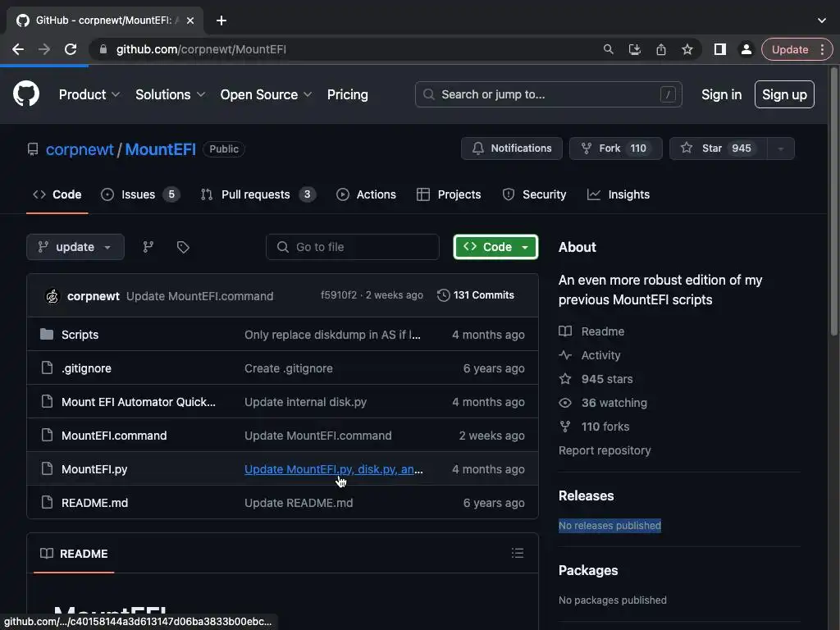Open the corpnewt owner link

[x=80, y=149]
